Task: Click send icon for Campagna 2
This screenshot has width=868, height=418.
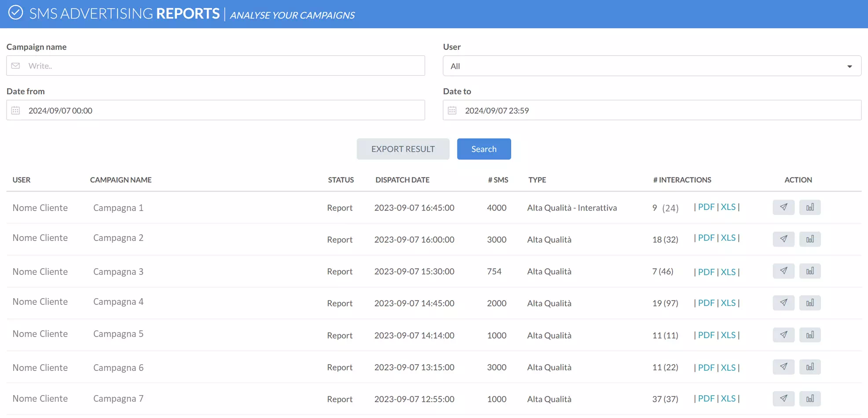Action: click(x=784, y=239)
